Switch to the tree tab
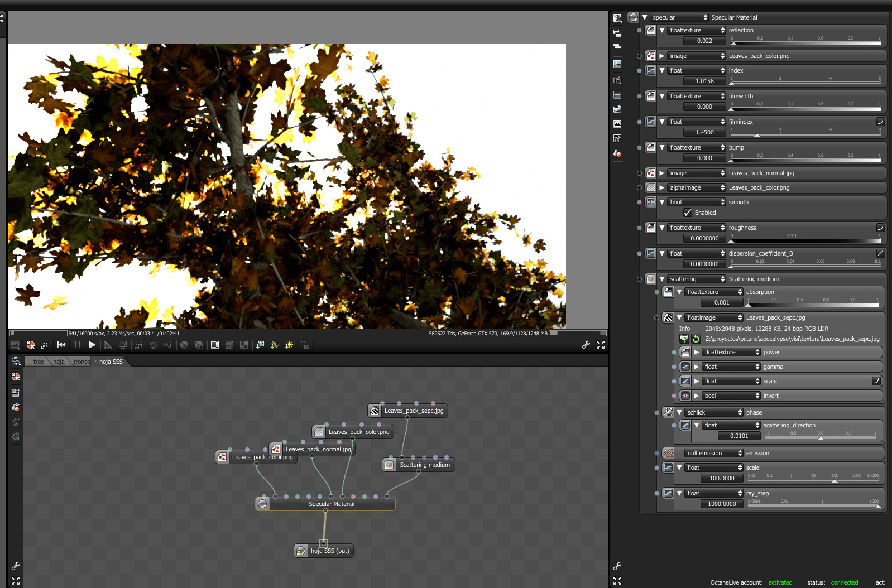The width and height of the screenshot is (892, 588). 39,362
